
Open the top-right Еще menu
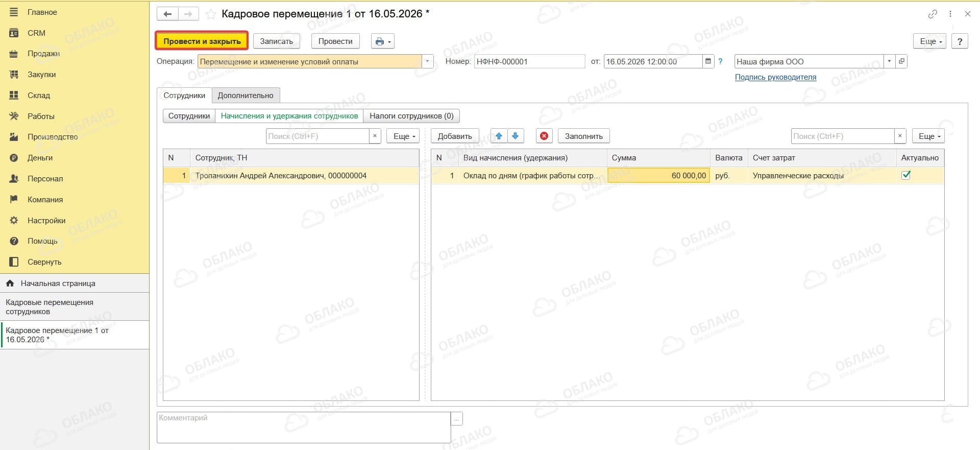(930, 41)
